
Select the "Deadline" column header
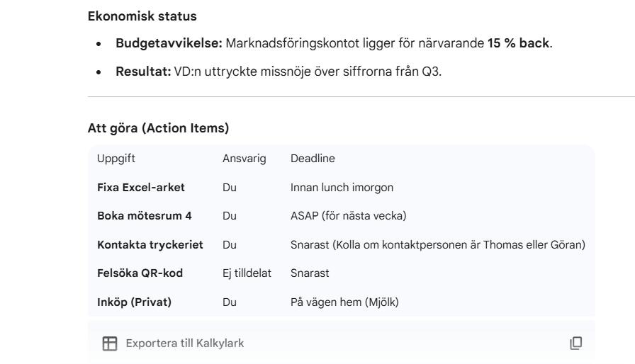pyautogui.click(x=313, y=159)
